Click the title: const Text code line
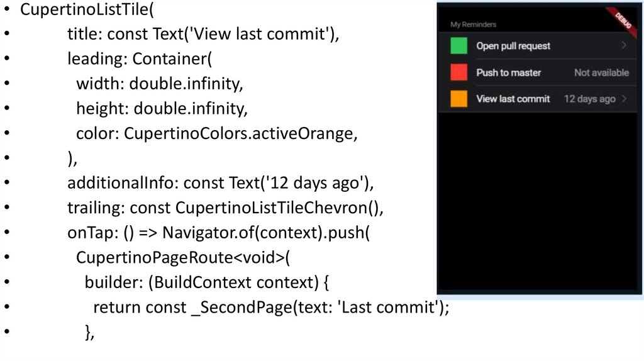This screenshot has height=361, width=644. click(203, 35)
